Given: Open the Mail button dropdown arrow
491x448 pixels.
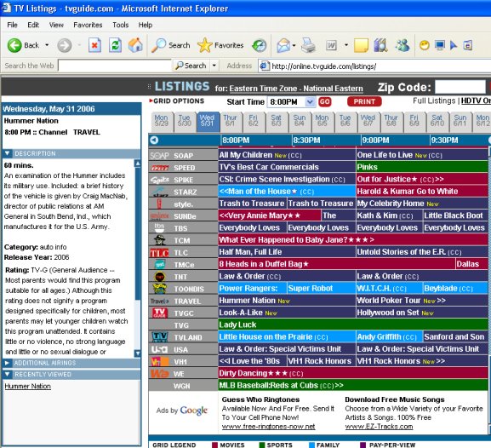Looking at the screenshot, I should [294, 45].
